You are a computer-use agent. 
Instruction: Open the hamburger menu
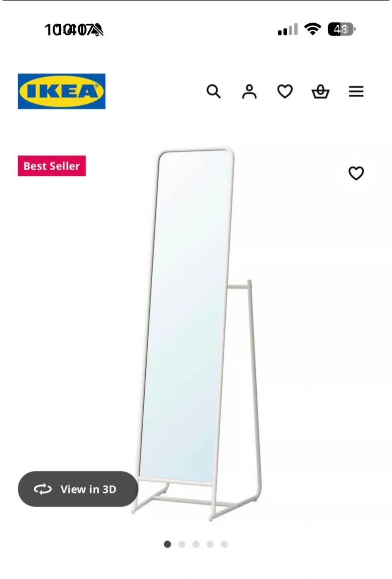tap(356, 91)
